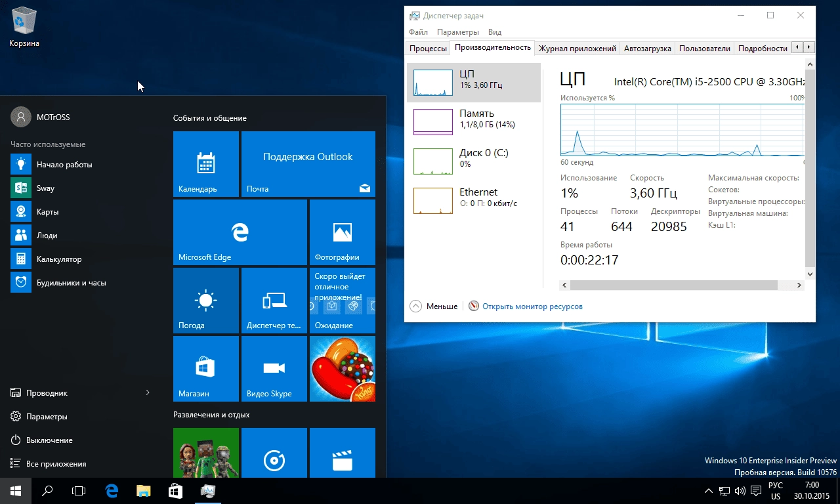
Task: Click the taskbar search magnifier
Action: [x=47, y=491]
